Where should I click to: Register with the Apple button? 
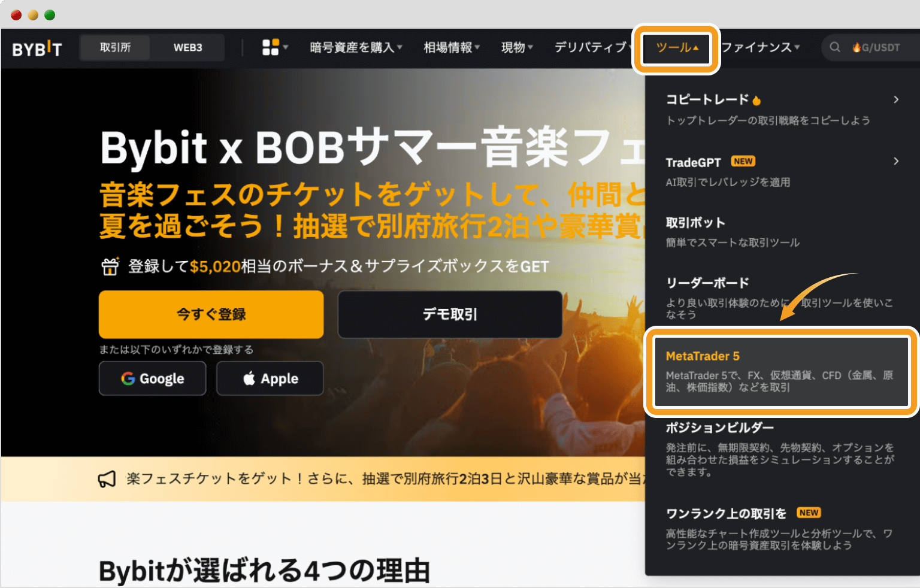(x=270, y=378)
